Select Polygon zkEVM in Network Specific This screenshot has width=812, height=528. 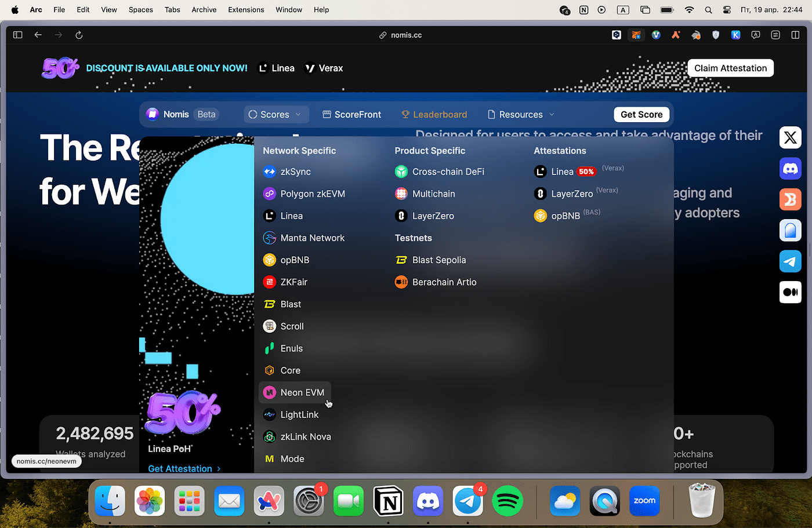coord(304,194)
